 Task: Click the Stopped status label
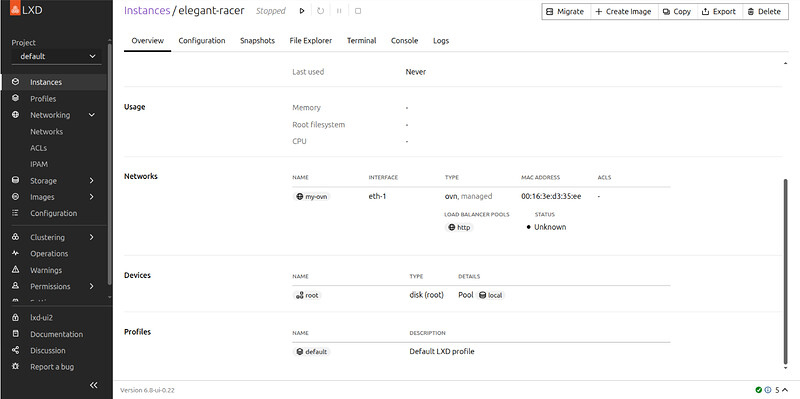click(x=271, y=11)
